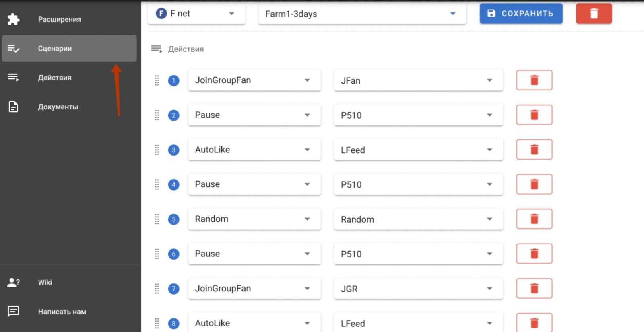The height and width of the screenshot is (332, 644).
Task: Click the Wiki help person icon
Action: 13,282
